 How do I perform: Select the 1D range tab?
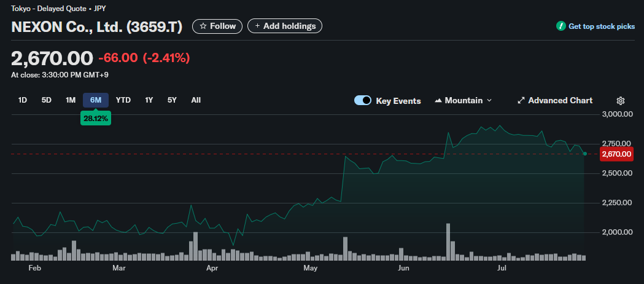[x=23, y=100]
